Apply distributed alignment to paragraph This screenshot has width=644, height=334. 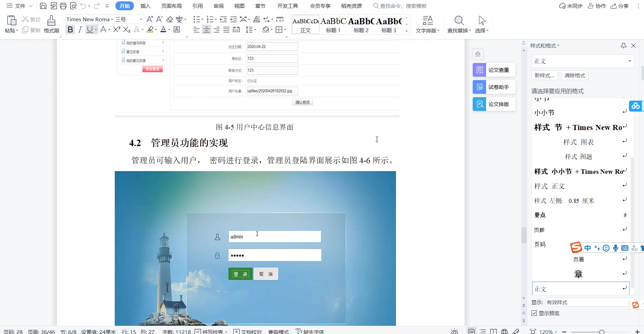point(236,30)
